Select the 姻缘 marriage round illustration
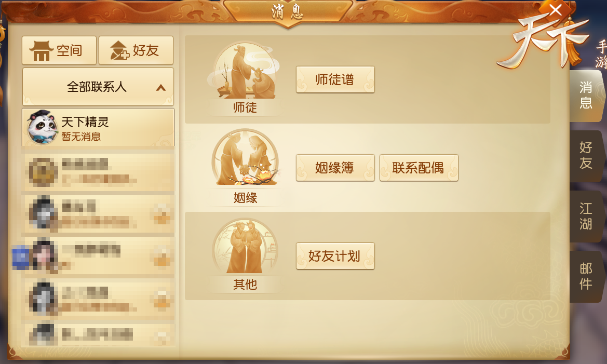This screenshot has height=364, width=607. [x=245, y=158]
